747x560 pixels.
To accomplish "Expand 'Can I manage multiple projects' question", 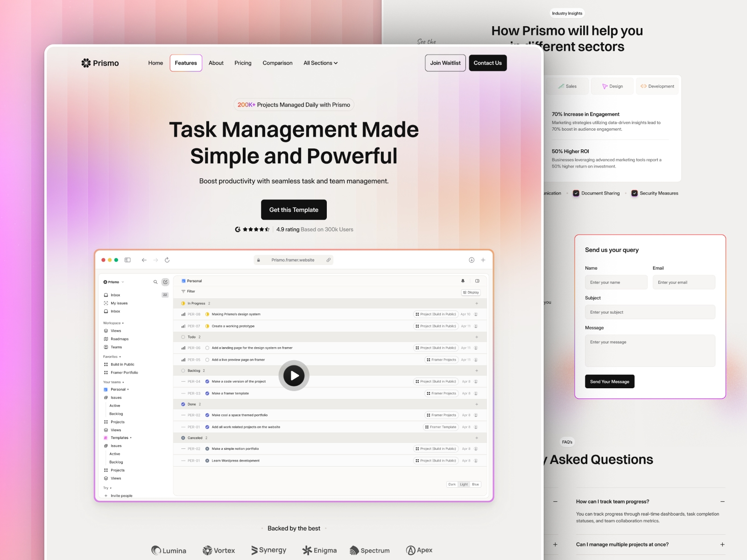I will point(722,545).
